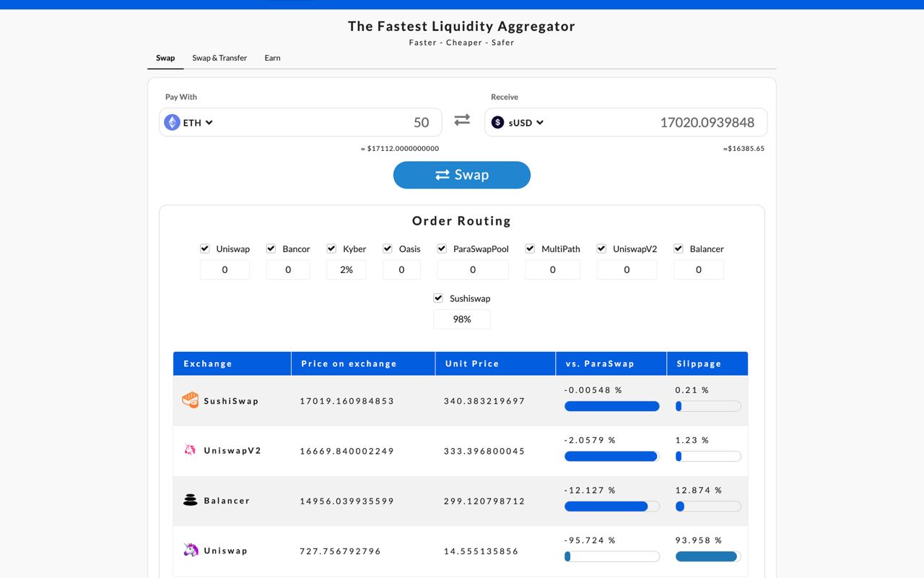Click Uniswap price 727.756792796
The image size is (924, 578).
coord(341,551)
